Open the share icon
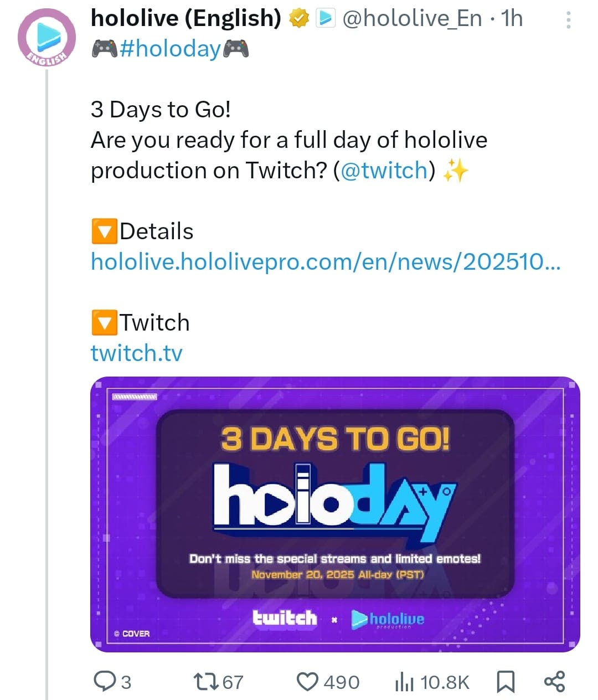Viewport: 598px width, 700px height. (x=554, y=681)
